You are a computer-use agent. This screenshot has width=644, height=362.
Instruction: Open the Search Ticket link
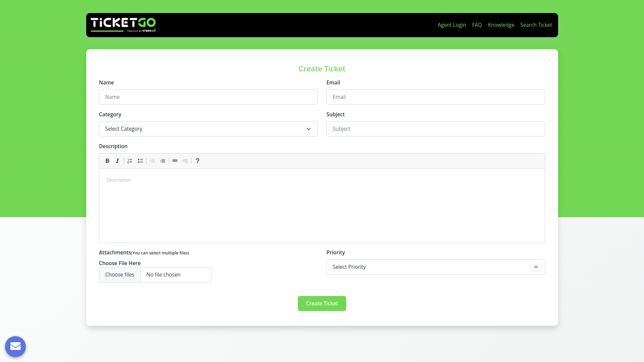[x=536, y=25]
